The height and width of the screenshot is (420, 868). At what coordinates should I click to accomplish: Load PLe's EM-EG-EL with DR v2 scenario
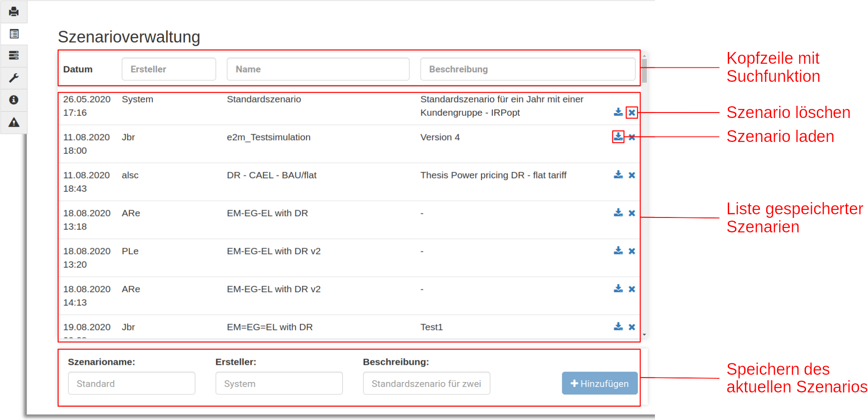coord(618,250)
